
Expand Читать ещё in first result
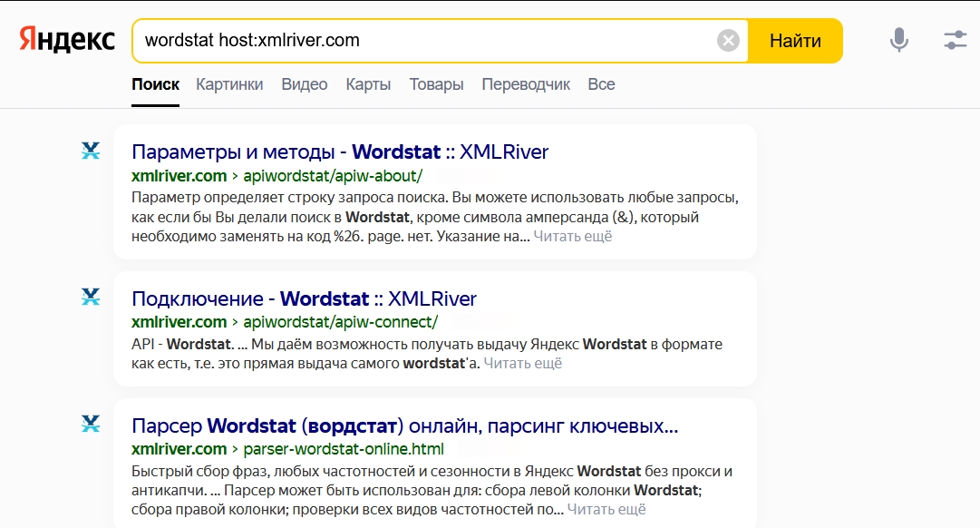pos(572,237)
